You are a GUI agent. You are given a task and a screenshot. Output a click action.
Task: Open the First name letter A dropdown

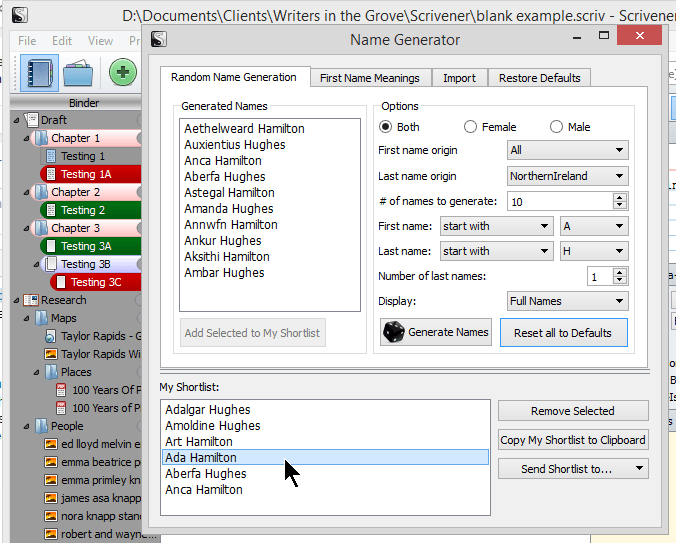click(x=594, y=226)
